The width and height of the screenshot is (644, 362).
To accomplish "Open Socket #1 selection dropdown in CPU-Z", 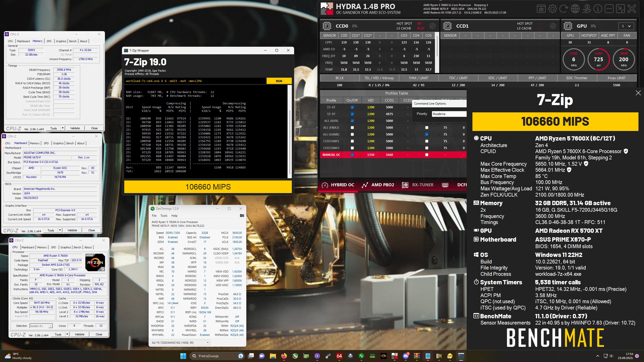I will 41,326.
